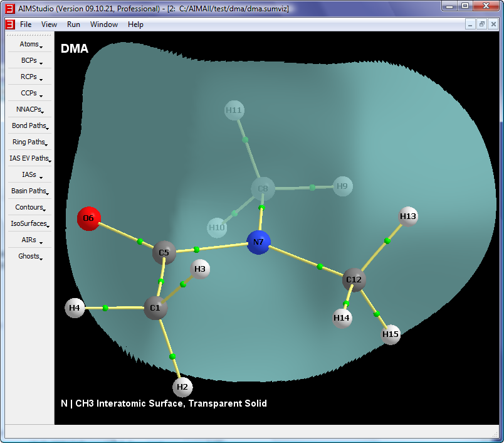Screen dimensions: 504x443
Task: Select the blue N7 nitrogen atom
Action: 258,242
